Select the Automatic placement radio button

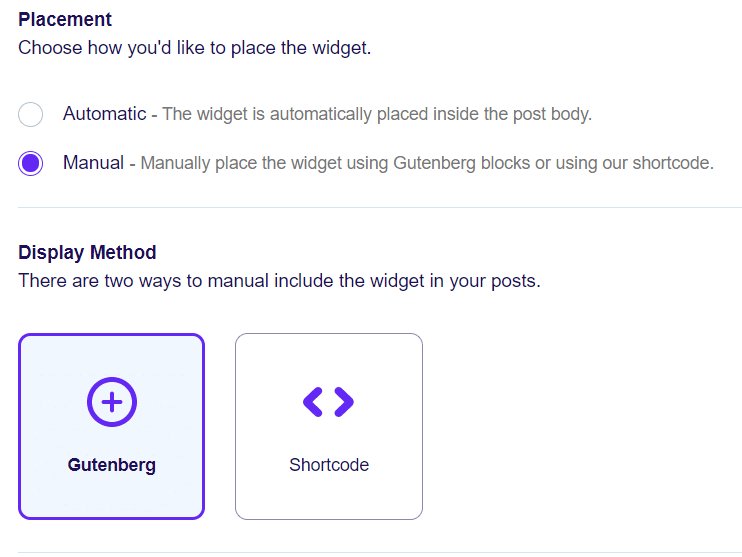tap(31, 115)
